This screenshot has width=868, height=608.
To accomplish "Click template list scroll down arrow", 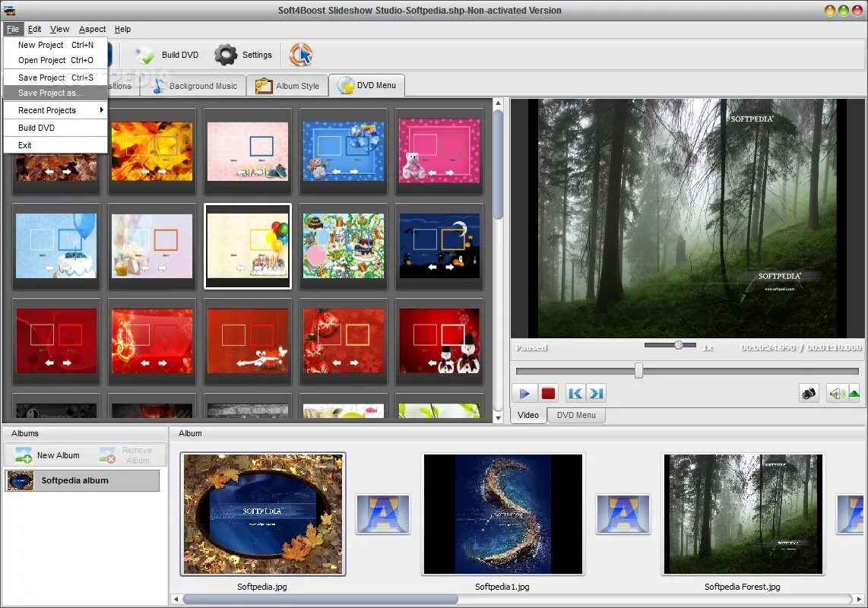I will [x=498, y=418].
